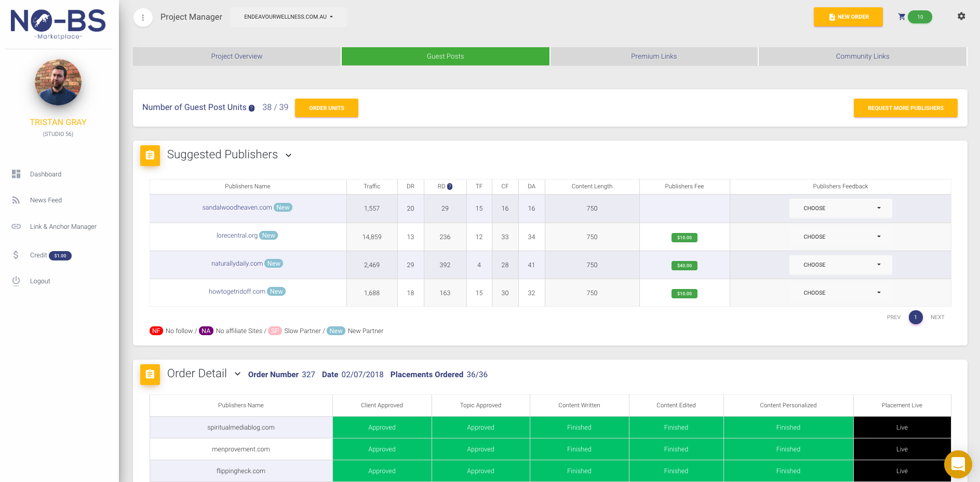Screen dimensions: 980x482
Task: Open the lorecentral.org publisher link
Action: pyautogui.click(x=237, y=236)
